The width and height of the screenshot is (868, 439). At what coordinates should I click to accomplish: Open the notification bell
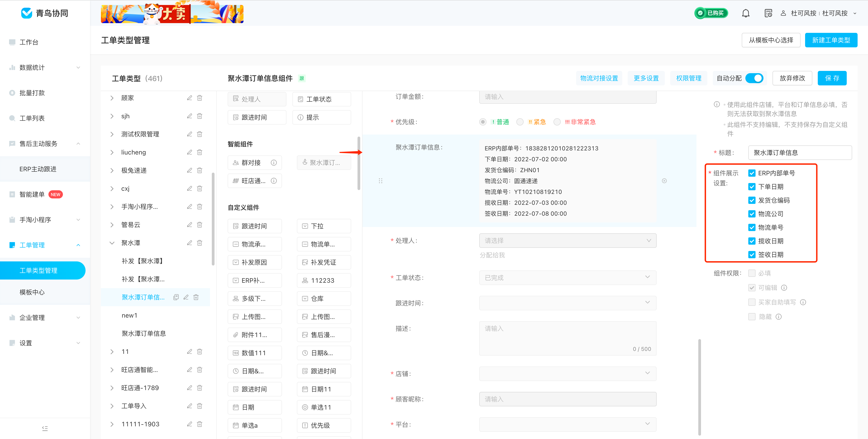pos(746,13)
